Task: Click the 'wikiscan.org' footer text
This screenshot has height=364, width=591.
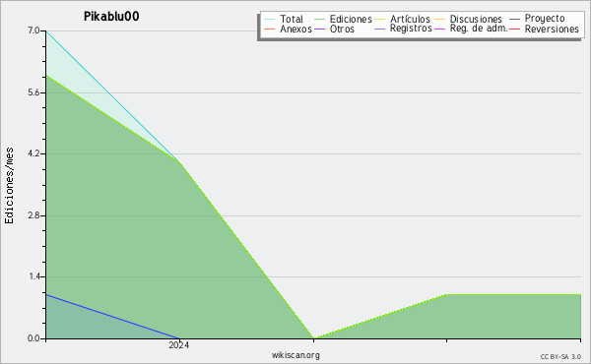Action: click(x=295, y=355)
